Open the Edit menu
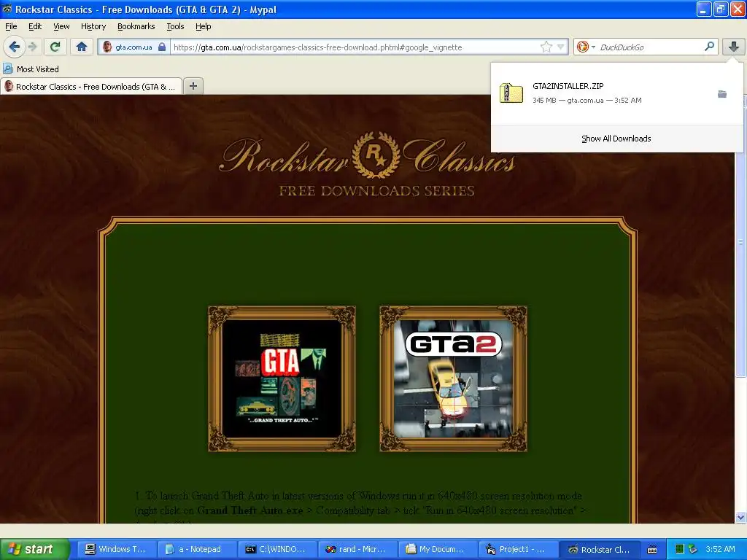 click(x=35, y=26)
